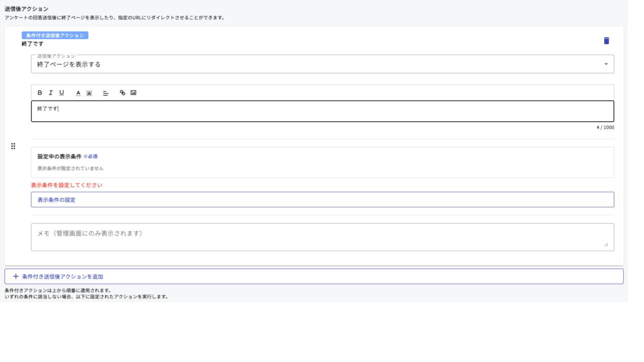The width and height of the screenshot is (644, 362).
Task: Open the 送信後アクション dropdown
Action: click(x=322, y=64)
